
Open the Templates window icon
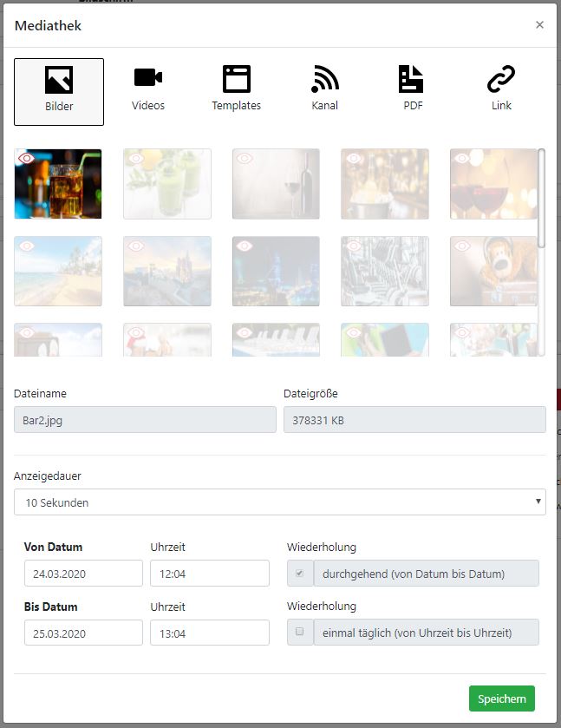coord(236,79)
